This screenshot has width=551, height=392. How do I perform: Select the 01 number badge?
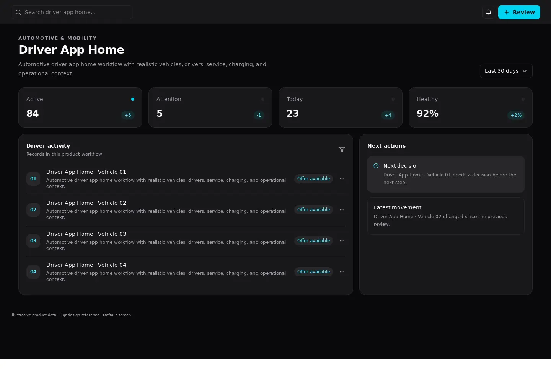tap(33, 179)
